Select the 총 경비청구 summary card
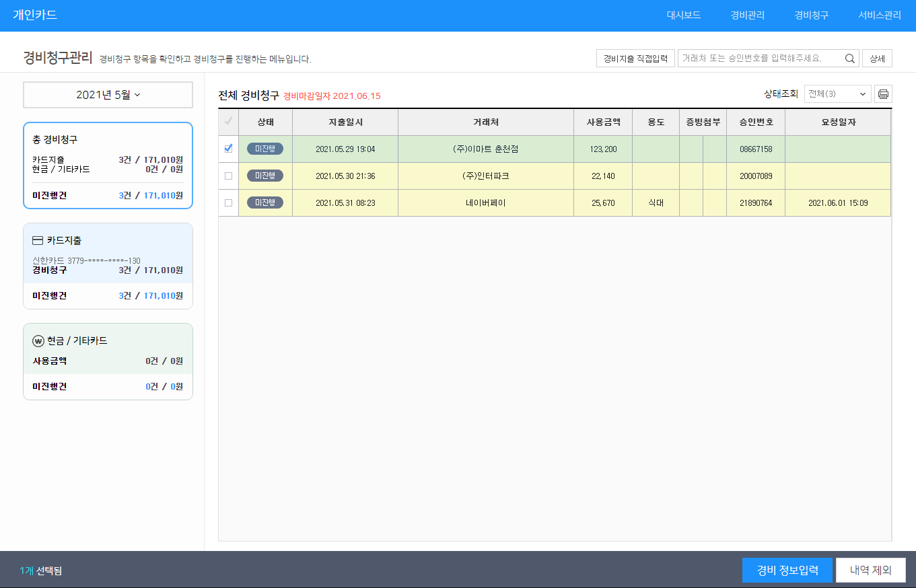Viewport: 916px width, 588px height. (108, 166)
